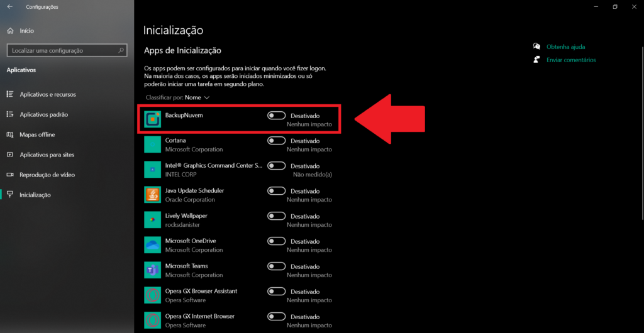Click the Inicialização sidebar icon
Screen dimensions: 644x333
point(10,195)
